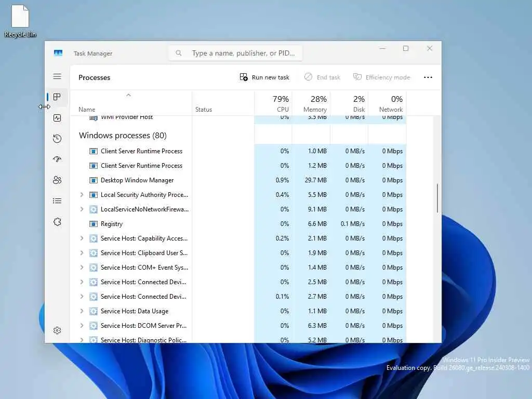Open the Services sidebar icon

(57, 222)
